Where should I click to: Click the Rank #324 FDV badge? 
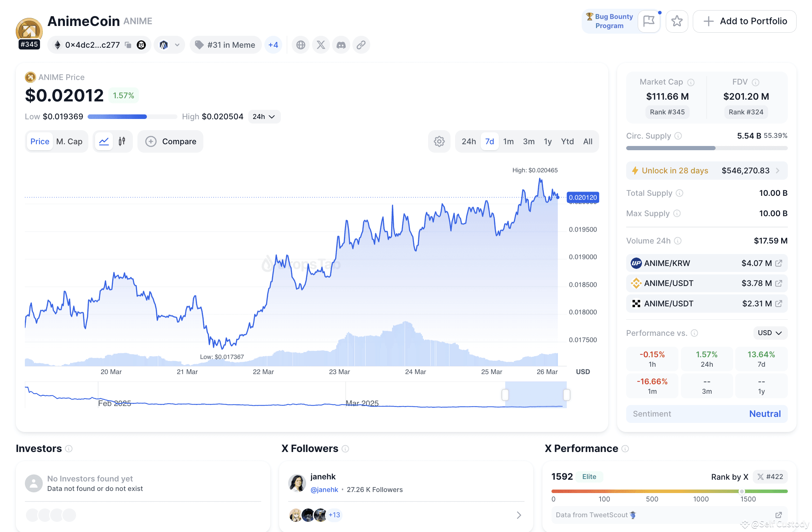pyautogui.click(x=746, y=112)
